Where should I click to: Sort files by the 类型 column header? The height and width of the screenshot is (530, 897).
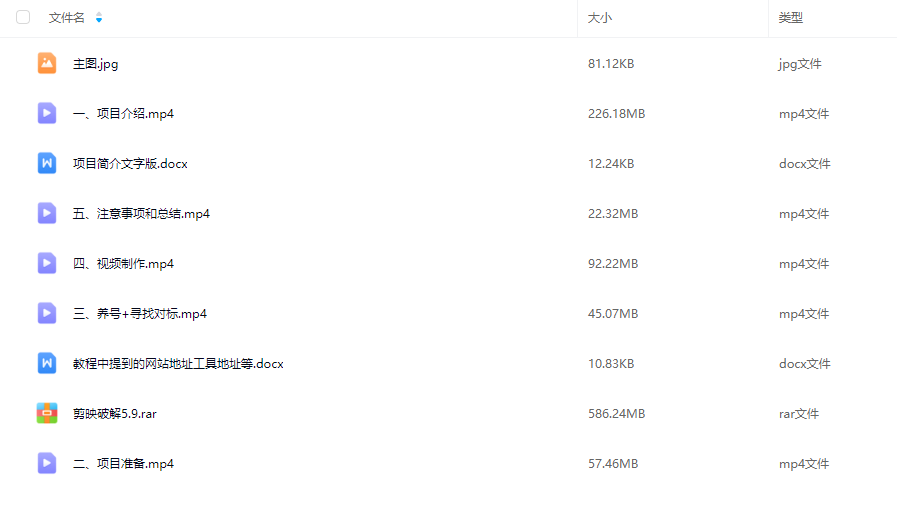pyautogui.click(x=791, y=18)
